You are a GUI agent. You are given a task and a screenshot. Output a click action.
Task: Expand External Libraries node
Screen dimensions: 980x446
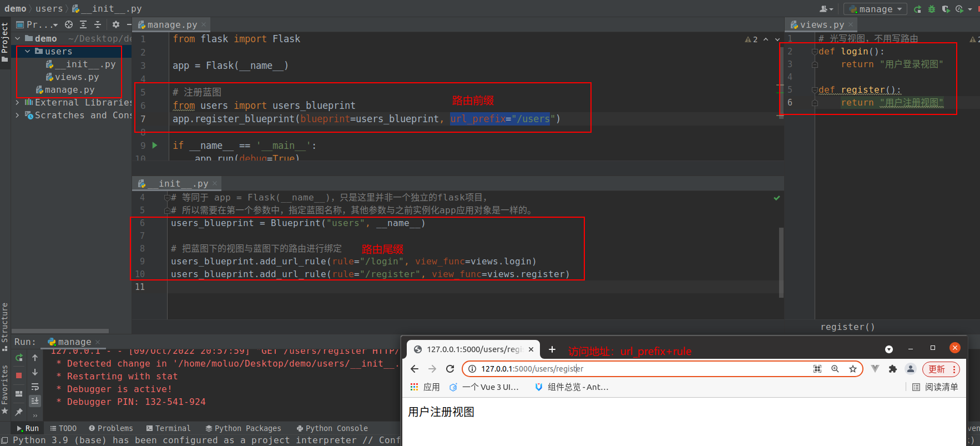coord(18,102)
